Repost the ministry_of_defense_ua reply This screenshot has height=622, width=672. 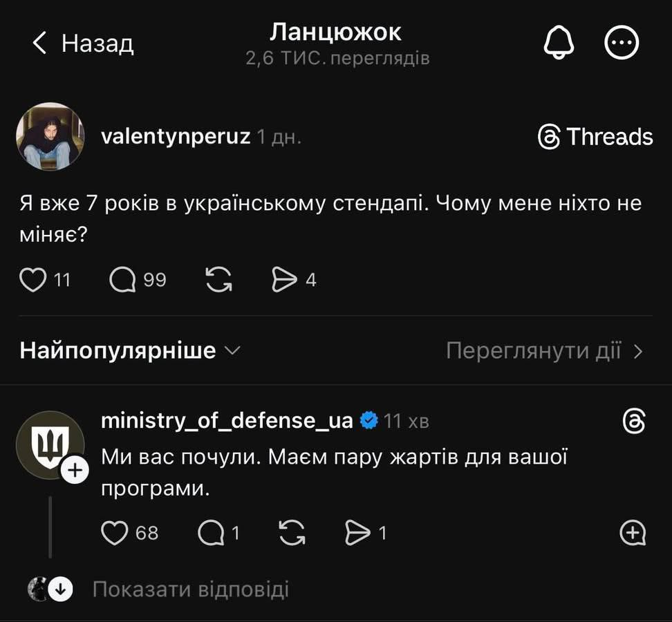coord(292,533)
